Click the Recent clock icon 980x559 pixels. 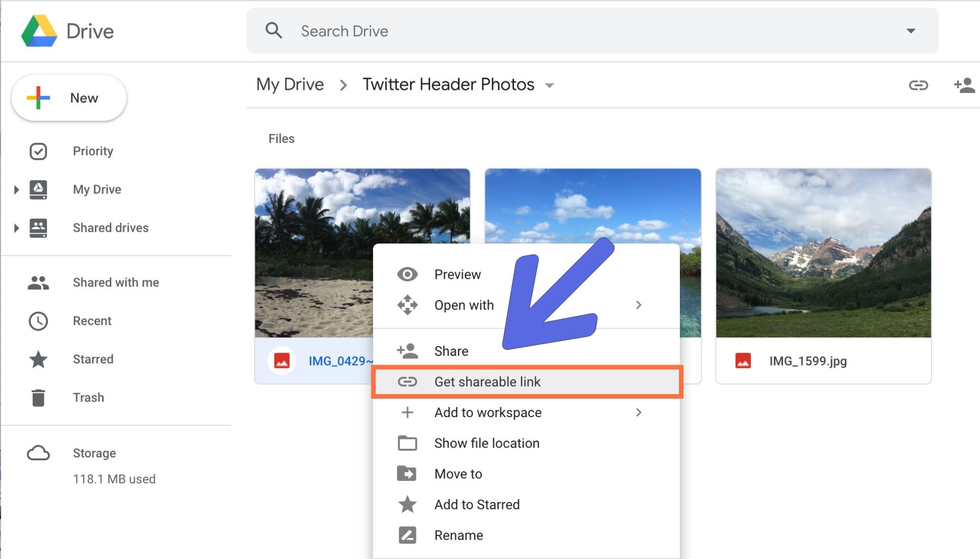coord(38,321)
